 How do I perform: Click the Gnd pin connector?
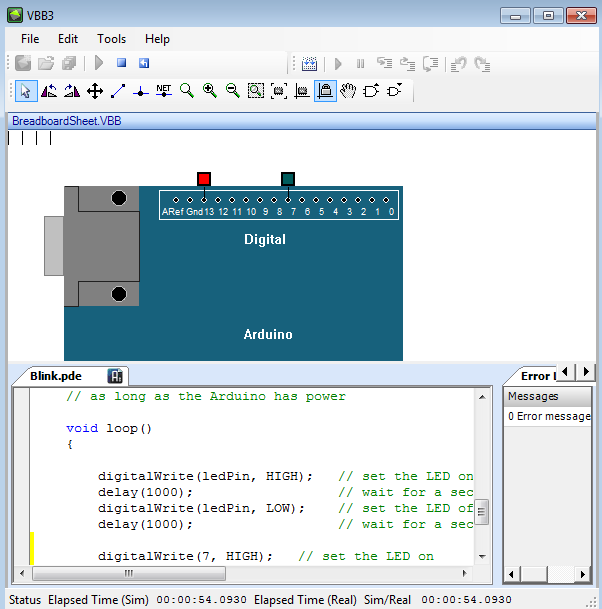190,200
